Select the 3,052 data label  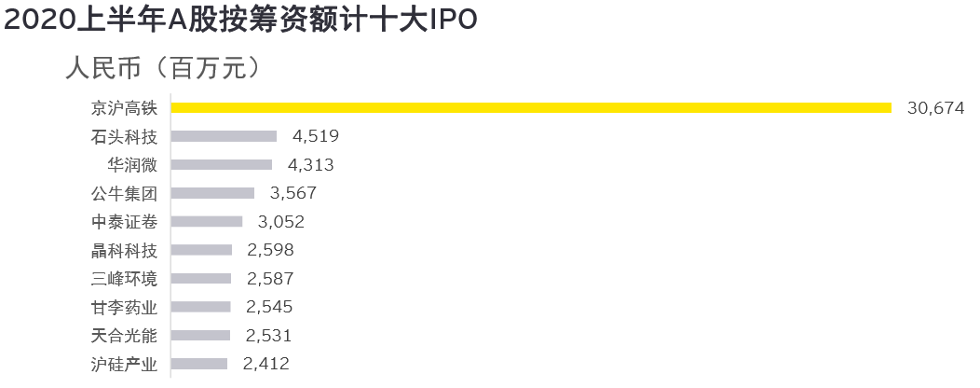280,222
